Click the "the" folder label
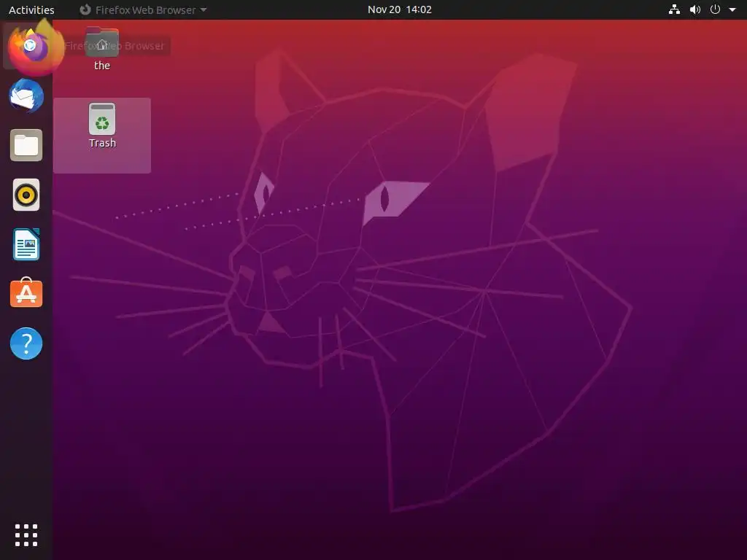747x560 pixels. click(x=102, y=65)
